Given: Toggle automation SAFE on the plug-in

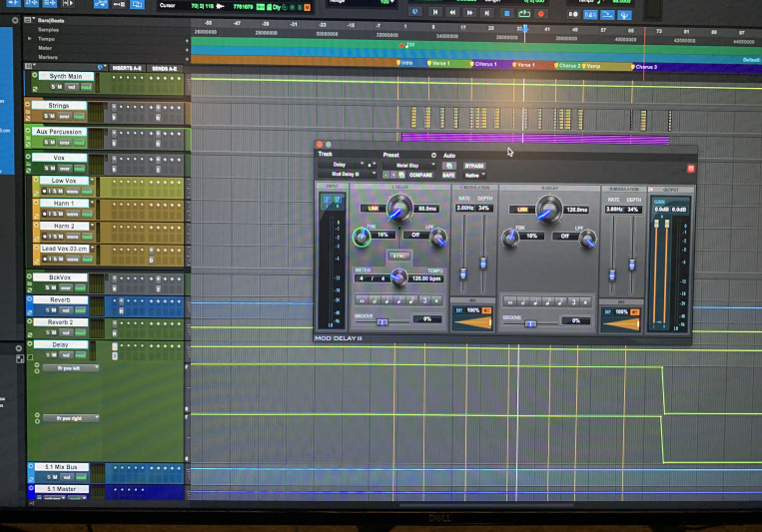Looking at the screenshot, I should pyautogui.click(x=448, y=175).
